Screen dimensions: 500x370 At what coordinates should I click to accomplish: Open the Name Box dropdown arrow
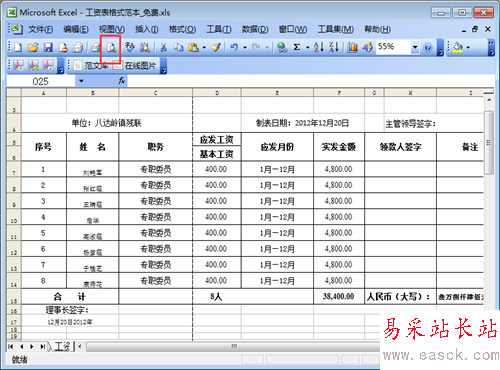pos(81,81)
